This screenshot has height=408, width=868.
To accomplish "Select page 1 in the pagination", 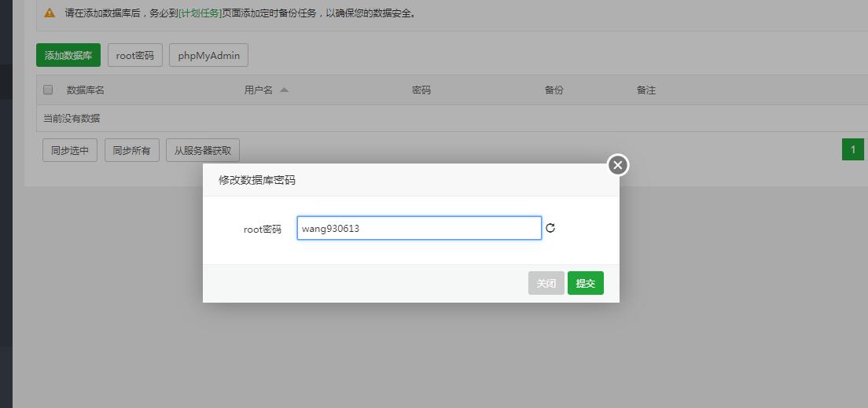I will [x=852, y=149].
